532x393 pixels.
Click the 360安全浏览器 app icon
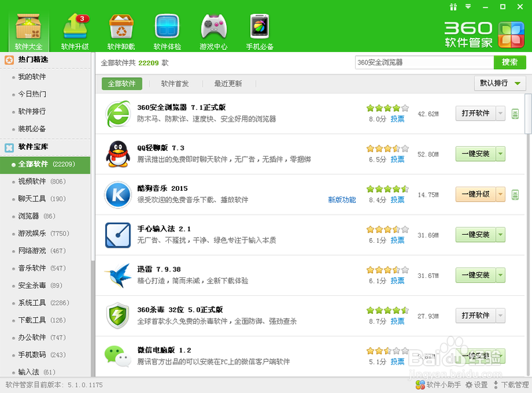pos(118,114)
